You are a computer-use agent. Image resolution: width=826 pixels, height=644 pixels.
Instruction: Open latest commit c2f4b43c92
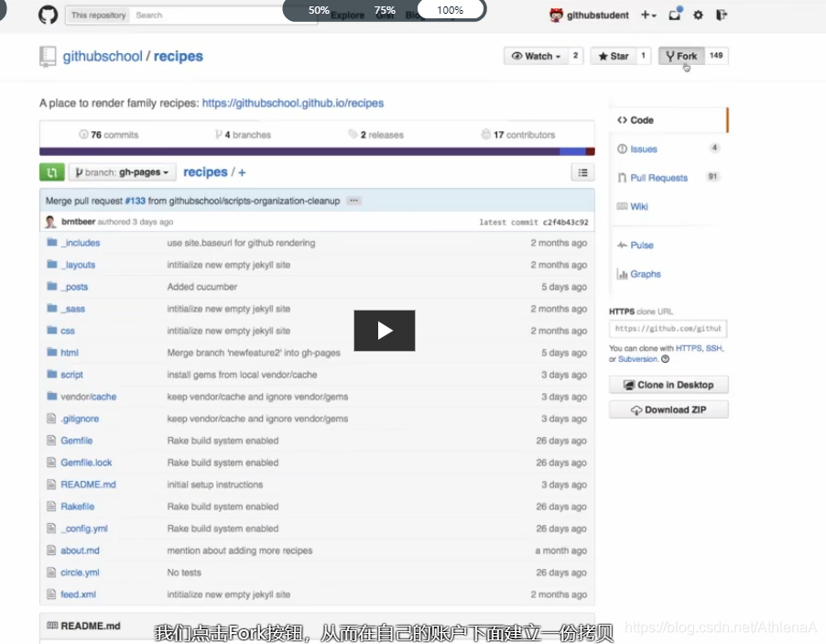point(564,223)
